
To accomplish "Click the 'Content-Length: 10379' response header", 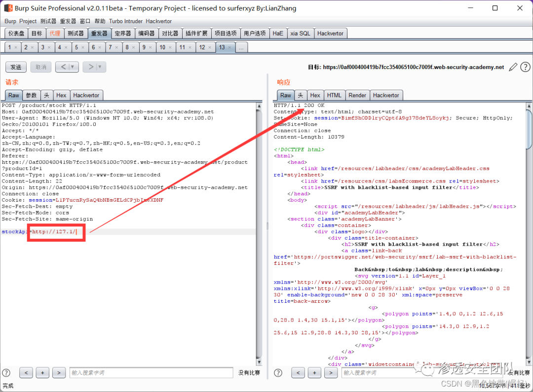I will click(x=309, y=137).
